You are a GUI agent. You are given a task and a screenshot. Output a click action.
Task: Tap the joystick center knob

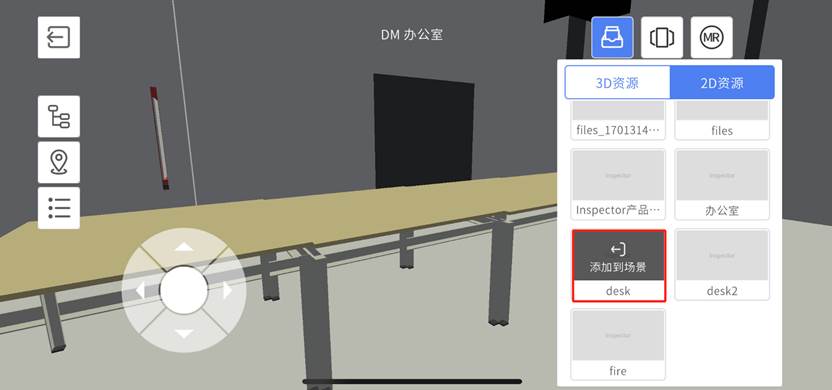pos(184,290)
